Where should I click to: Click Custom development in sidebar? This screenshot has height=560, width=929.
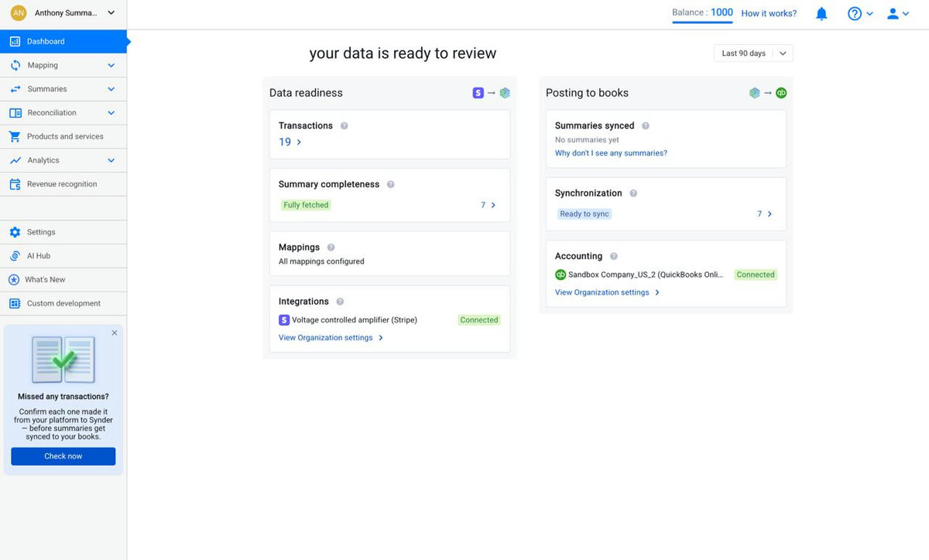[x=63, y=304]
